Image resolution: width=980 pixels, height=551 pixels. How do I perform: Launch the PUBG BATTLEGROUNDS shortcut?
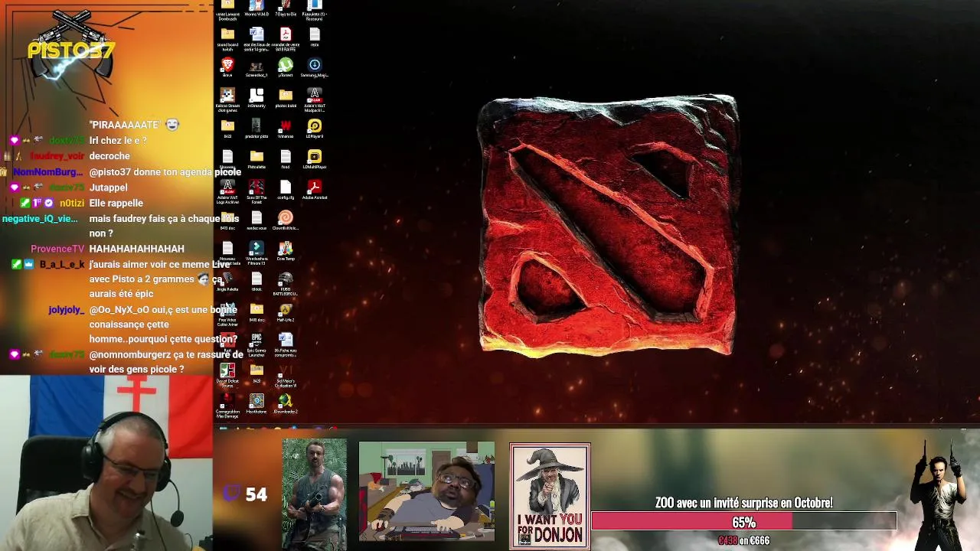[x=286, y=284]
